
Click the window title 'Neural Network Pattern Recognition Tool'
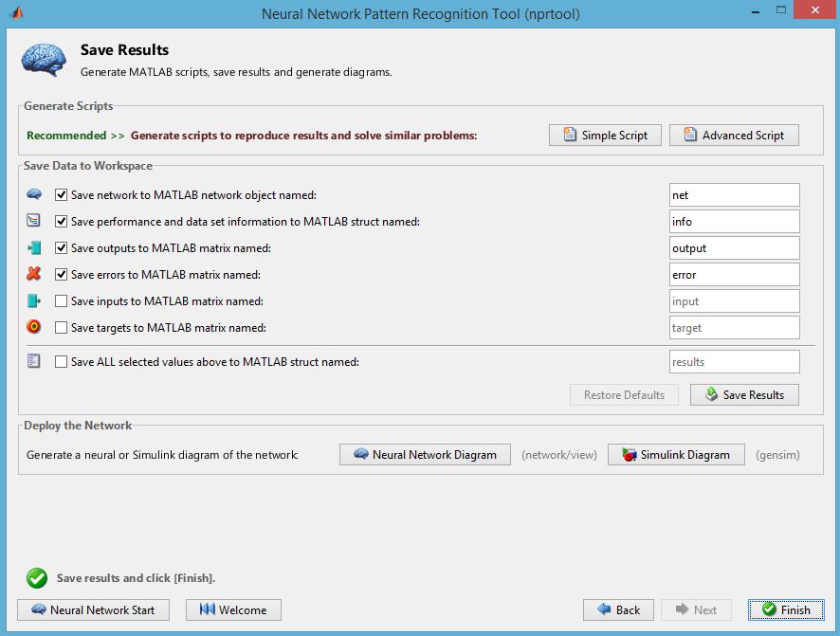click(x=421, y=14)
